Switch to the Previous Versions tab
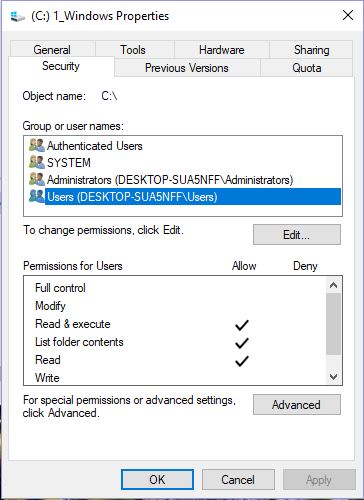The height and width of the screenshot is (500, 364). pos(187,68)
